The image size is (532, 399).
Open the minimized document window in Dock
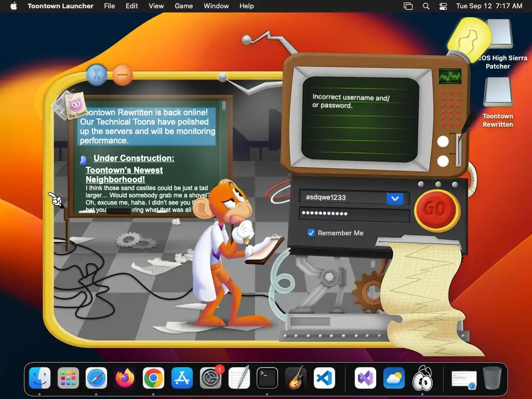click(464, 379)
